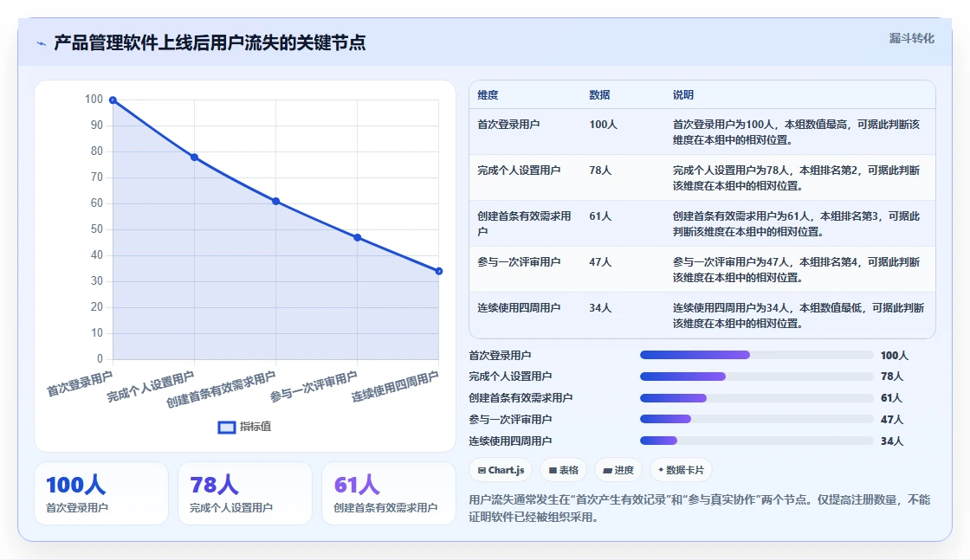Click the 数据 column header
970x560 pixels.
pos(599,95)
